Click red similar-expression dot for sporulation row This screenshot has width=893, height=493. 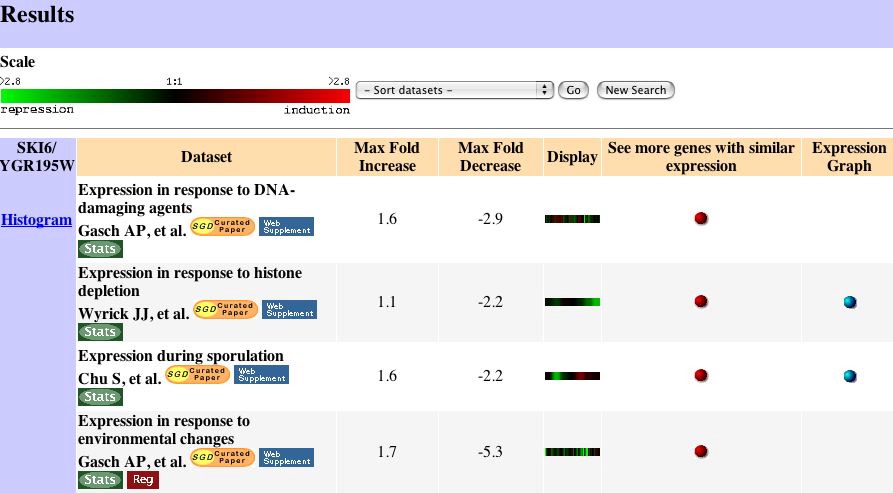coord(701,376)
